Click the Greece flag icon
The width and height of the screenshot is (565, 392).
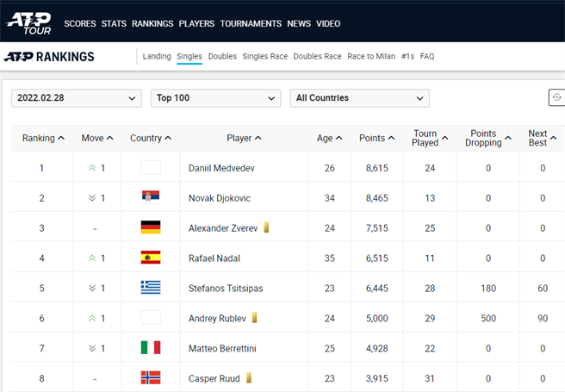[x=151, y=289]
